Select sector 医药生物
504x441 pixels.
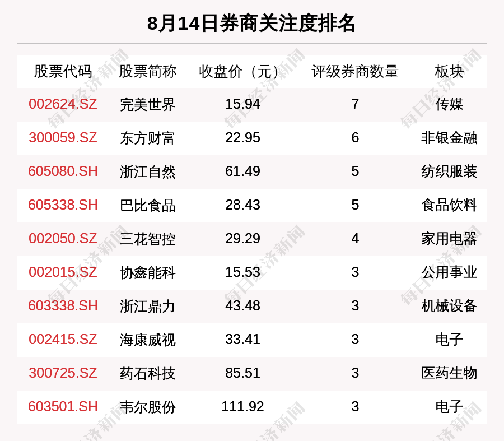pyautogui.click(x=449, y=373)
